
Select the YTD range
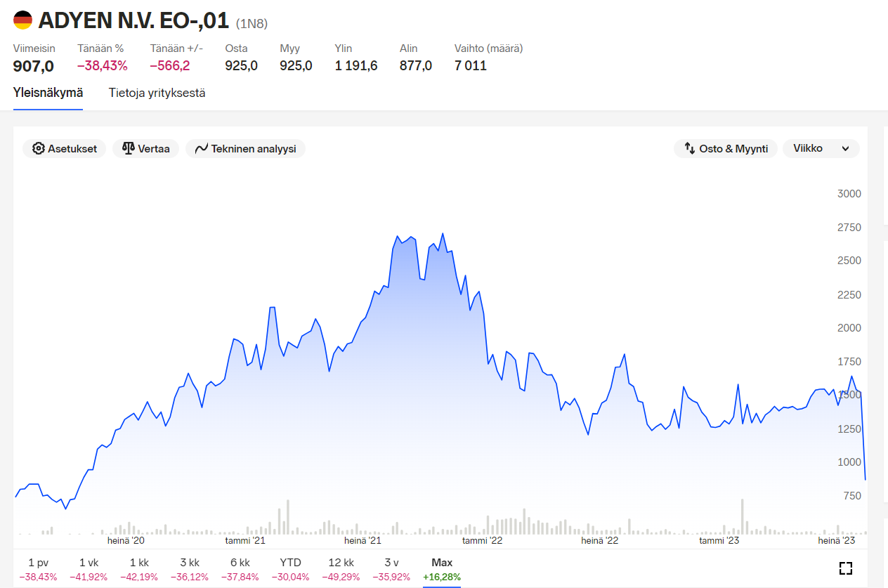pos(290,569)
